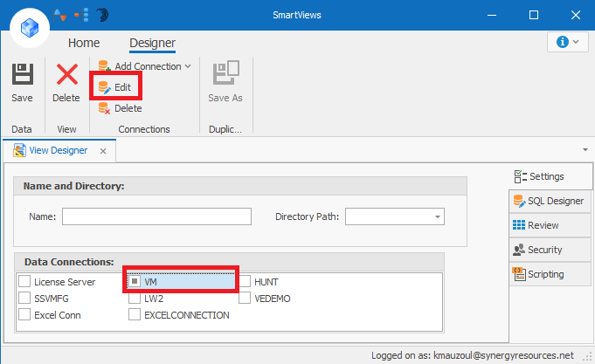This screenshot has height=364, width=595.
Task: Click the Save As duplicate icon
Action: (x=225, y=72)
